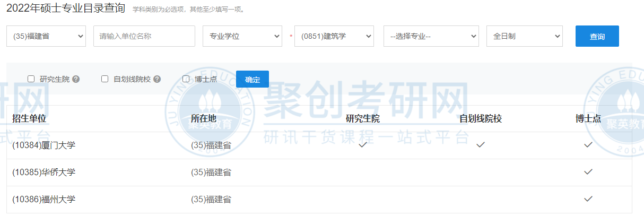This screenshot has width=644, height=224.
Task: Click the 自划线院校 column header
Action: click(x=481, y=118)
